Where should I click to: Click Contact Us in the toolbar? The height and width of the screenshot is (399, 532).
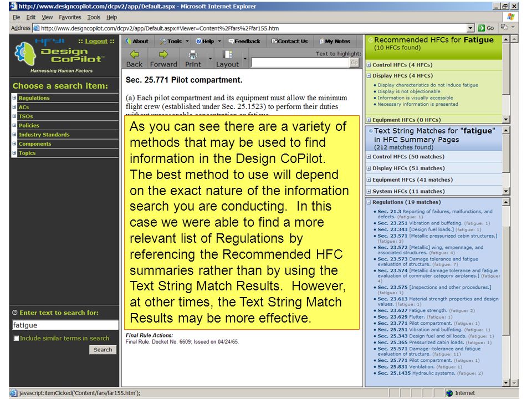[289, 41]
